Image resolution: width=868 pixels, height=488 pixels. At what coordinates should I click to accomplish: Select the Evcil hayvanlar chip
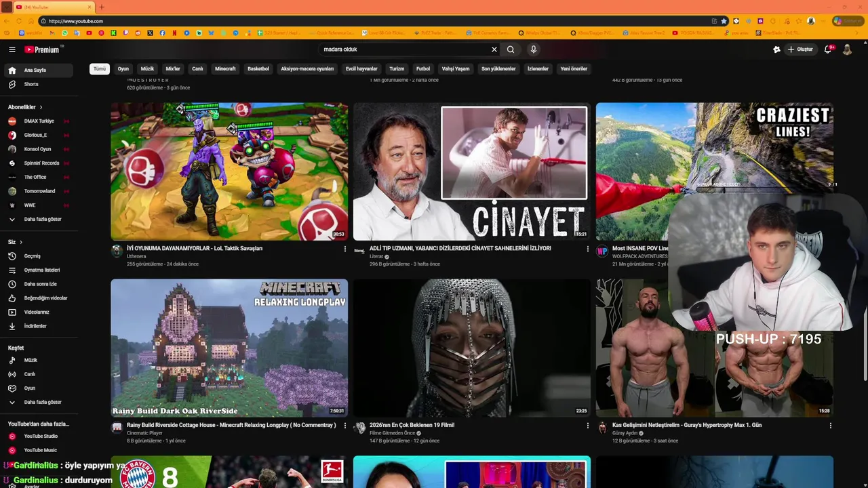coord(361,68)
